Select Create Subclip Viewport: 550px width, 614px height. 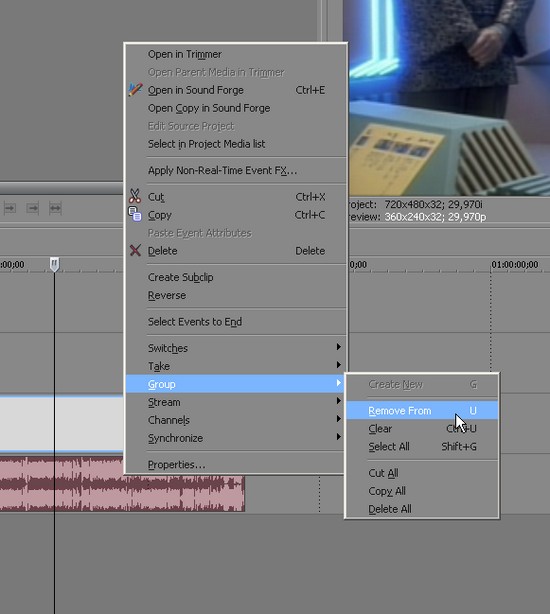coord(236,277)
